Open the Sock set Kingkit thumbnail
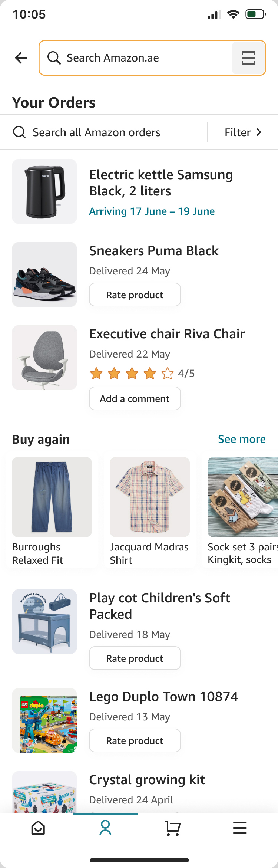 (243, 497)
